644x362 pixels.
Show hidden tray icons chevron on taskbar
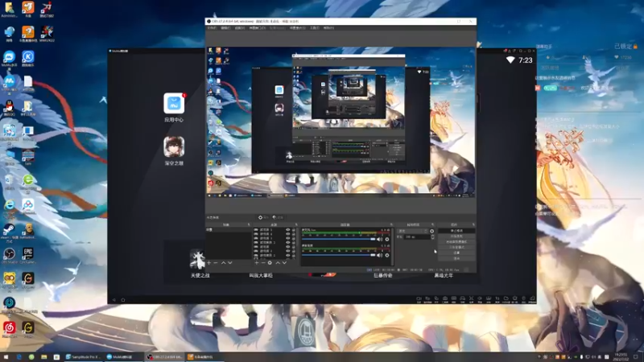coord(539,357)
